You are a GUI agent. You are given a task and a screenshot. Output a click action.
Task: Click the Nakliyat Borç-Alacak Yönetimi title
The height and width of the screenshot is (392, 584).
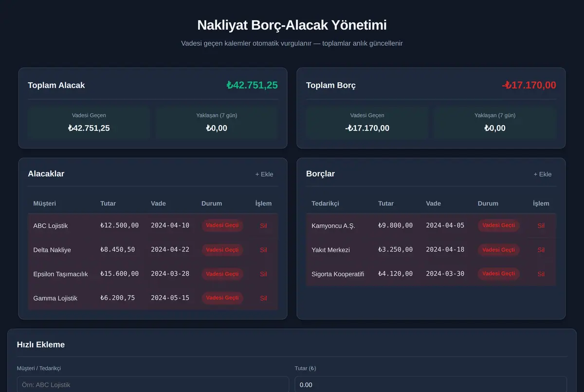pos(292,25)
